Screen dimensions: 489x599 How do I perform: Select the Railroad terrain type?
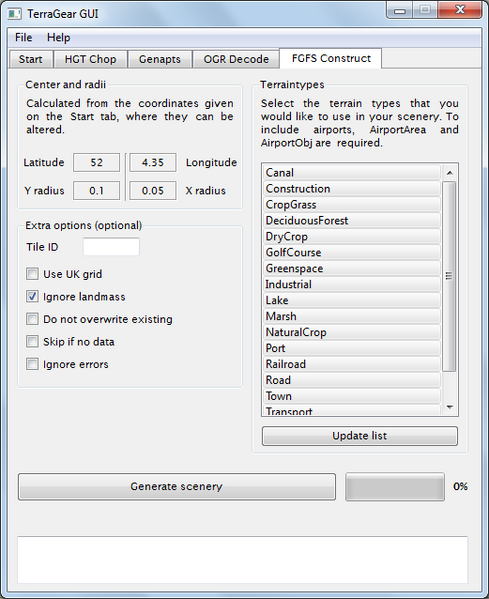(x=352, y=364)
